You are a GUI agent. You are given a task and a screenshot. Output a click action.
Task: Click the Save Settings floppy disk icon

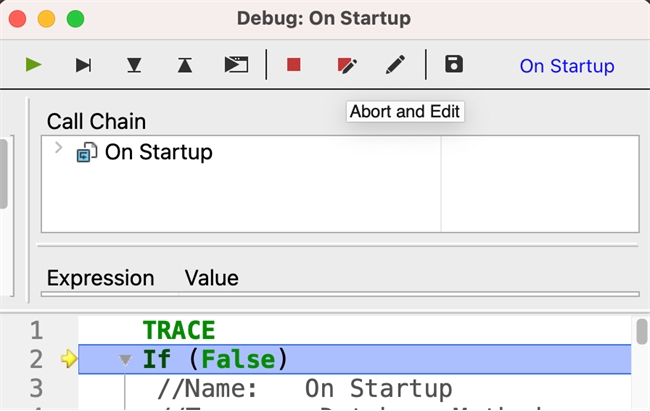pos(454,65)
